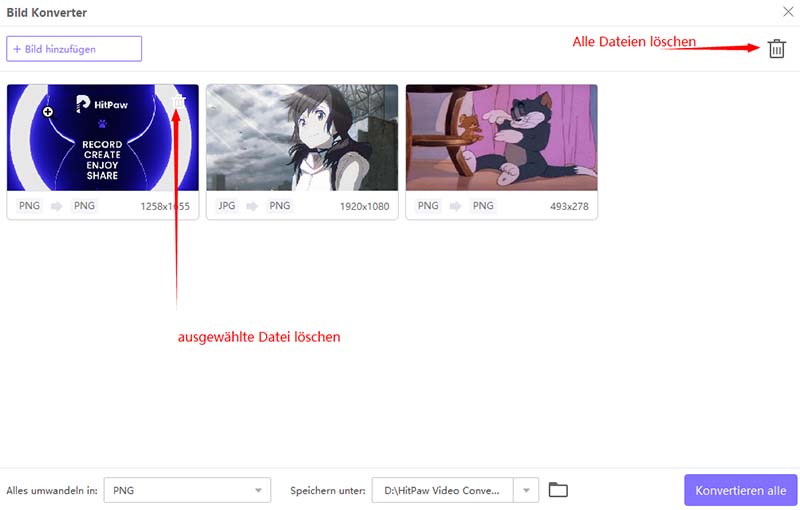Click the 493x278 resolution text

click(569, 206)
